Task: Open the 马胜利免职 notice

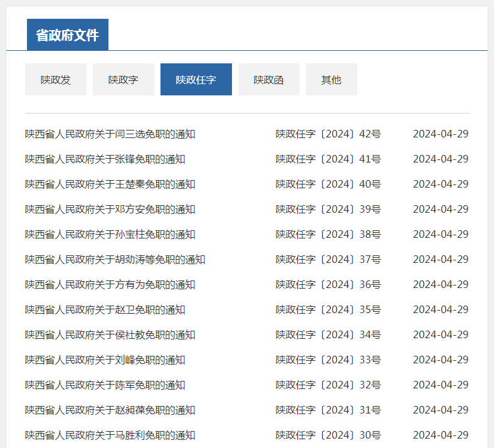Action: 110,435
